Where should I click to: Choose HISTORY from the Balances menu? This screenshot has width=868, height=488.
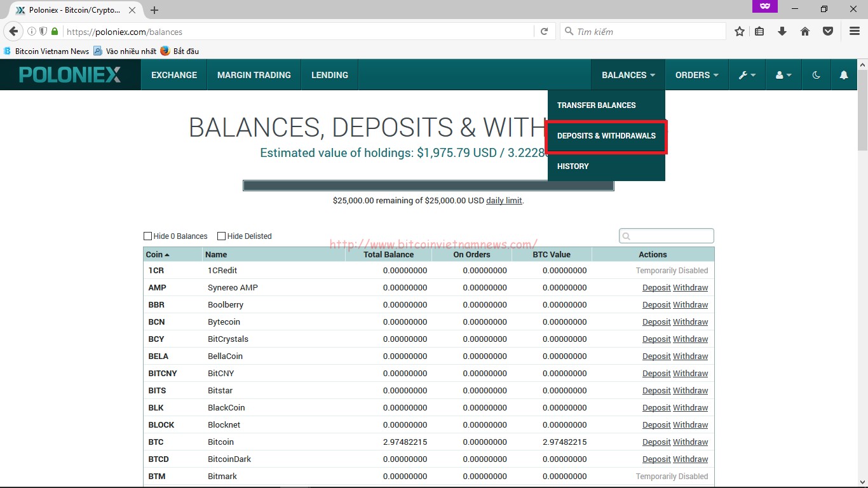(x=606, y=166)
